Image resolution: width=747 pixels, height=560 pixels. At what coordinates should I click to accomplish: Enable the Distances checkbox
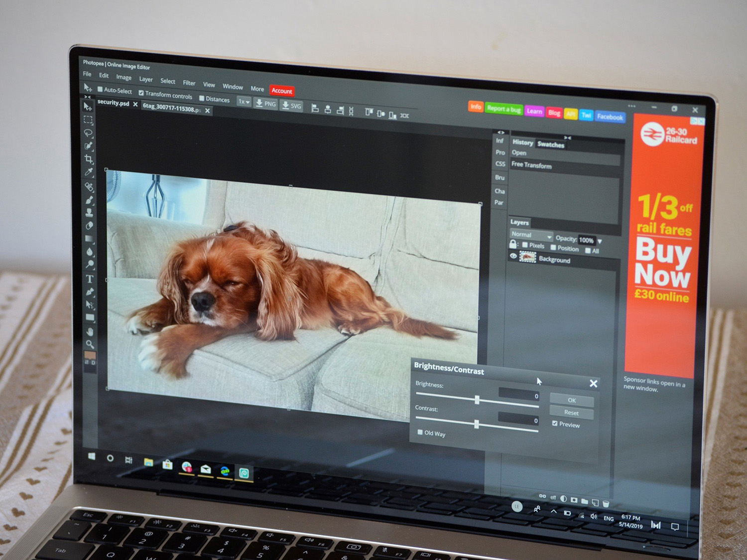pos(202,98)
